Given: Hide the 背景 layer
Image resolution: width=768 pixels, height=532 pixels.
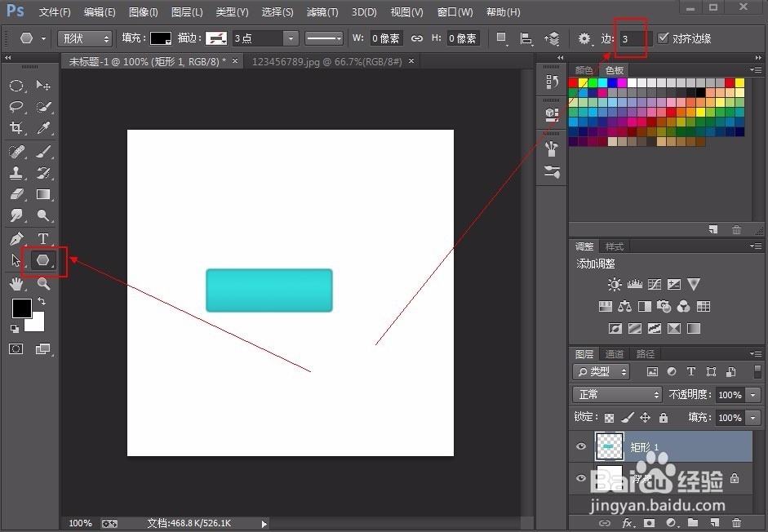Looking at the screenshot, I should tap(581, 478).
